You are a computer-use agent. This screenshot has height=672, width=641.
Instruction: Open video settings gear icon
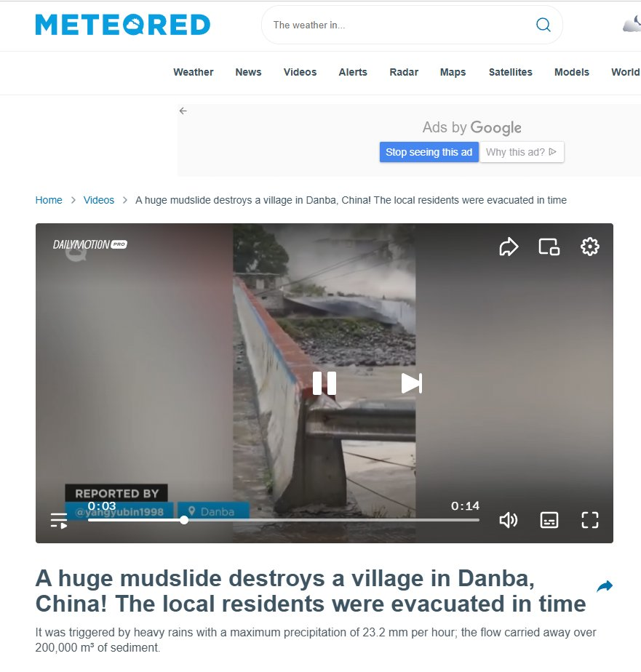pos(589,247)
